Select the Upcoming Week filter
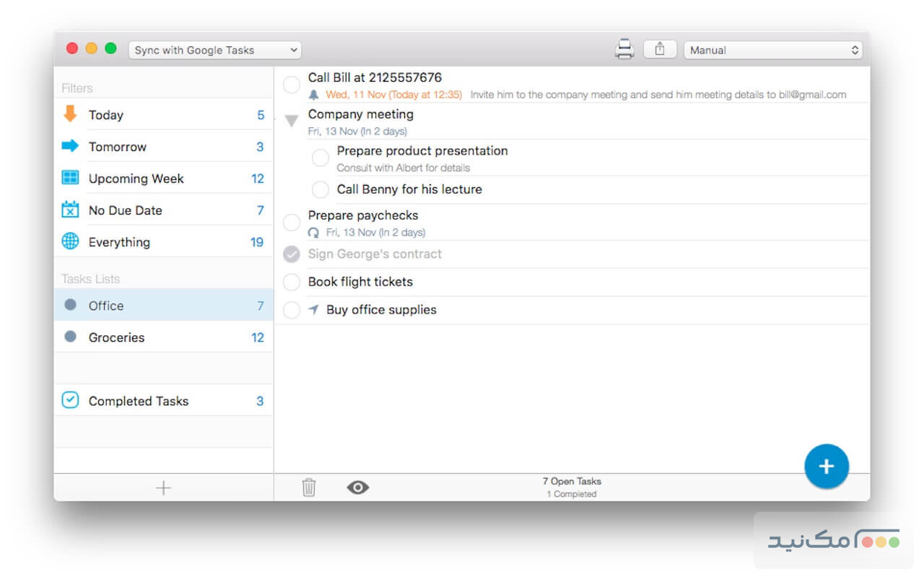This screenshot has height=578, width=924. coord(136,178)
